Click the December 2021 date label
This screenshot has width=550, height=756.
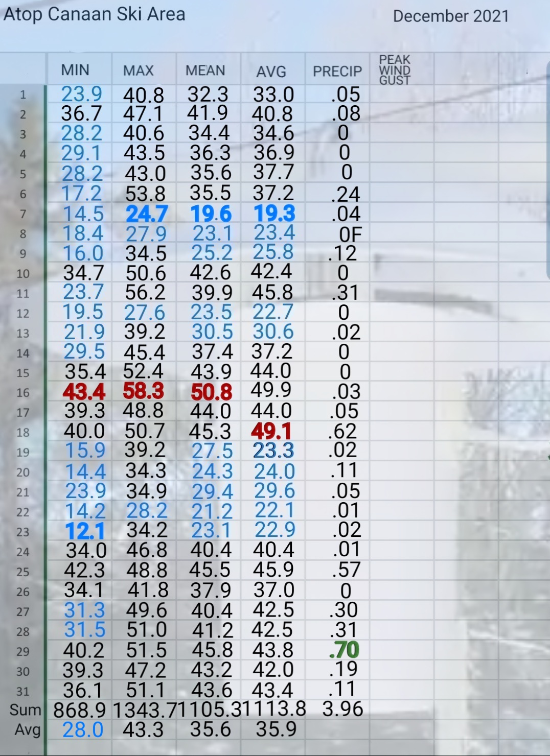tap(451, 16)
